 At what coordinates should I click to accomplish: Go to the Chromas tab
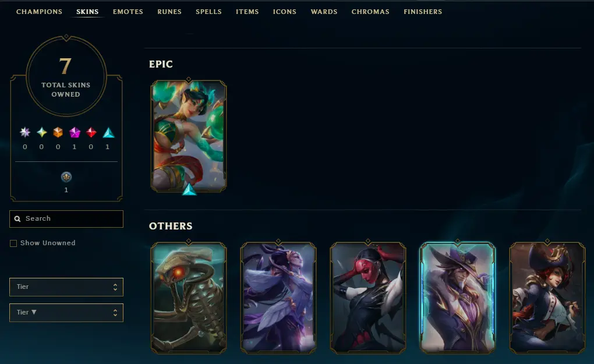click(x=370, y=12)
